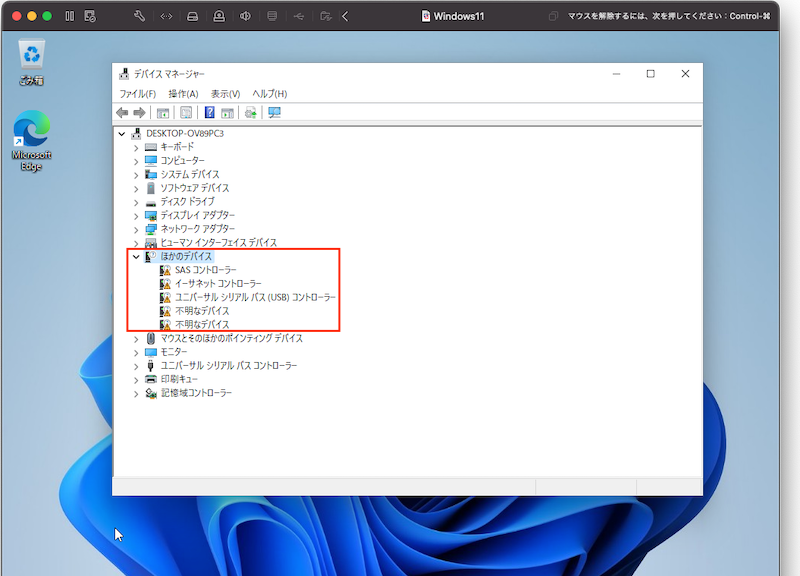Click the update driver gear icon
This screenshot has width=800, height=576.
pos(251,112)
